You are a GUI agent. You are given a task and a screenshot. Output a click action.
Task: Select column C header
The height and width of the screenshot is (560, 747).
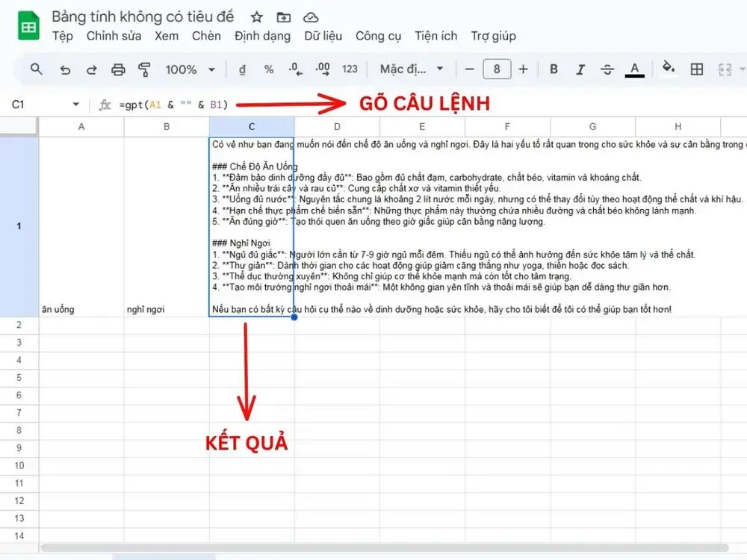click(x=252, y=127)
